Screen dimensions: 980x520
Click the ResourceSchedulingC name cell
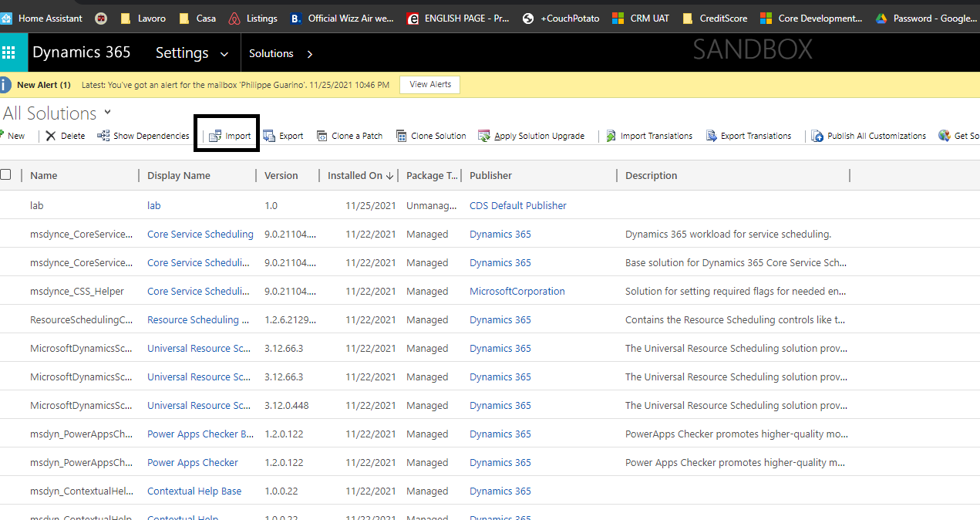point(82,319)
